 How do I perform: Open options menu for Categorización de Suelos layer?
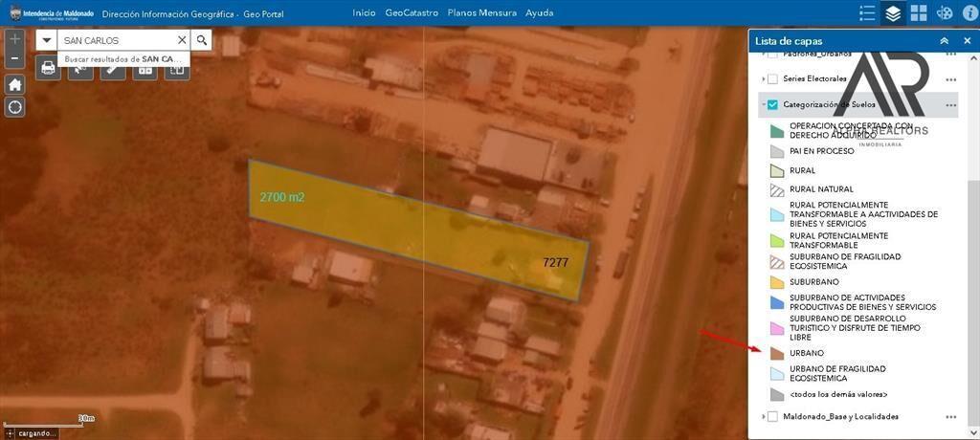[951, 105]
